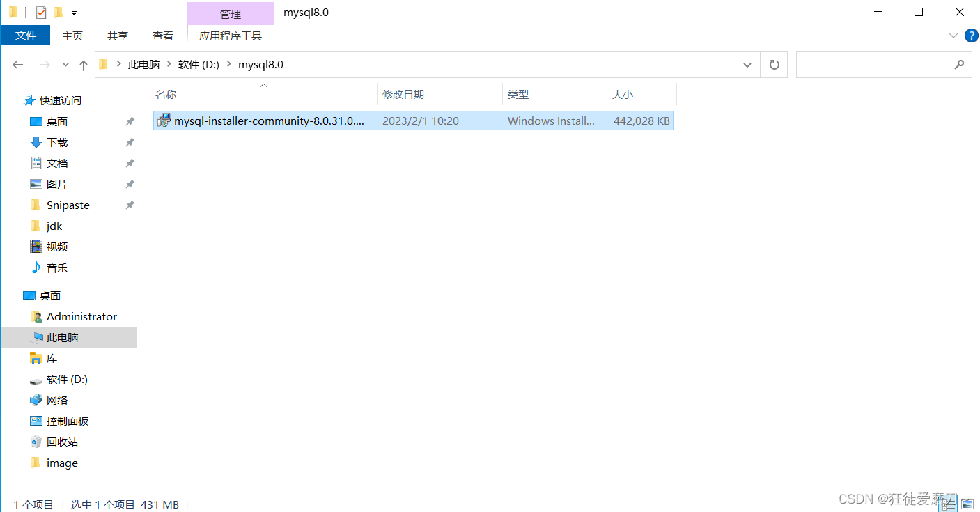Navigate back with the back arrow
Image resolution: width=980 pixels, height=512 pixels.
pyautogui.click(x=18, y=64)
